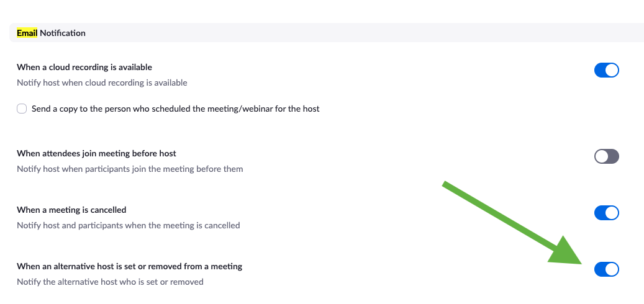Click "Notify the alternative host" description text
Image resolution: width=644 pixels, height=304 pixels.
point(110,282)
